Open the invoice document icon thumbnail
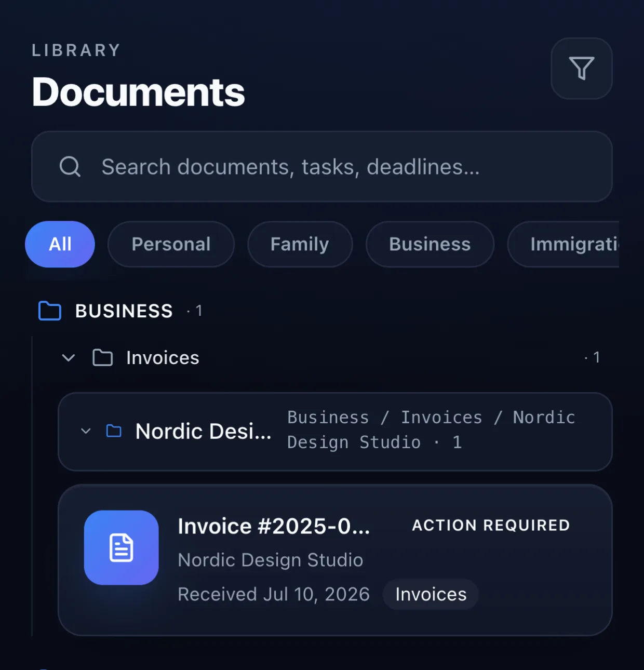Screen dimensions: 644x670 [122, 547]
